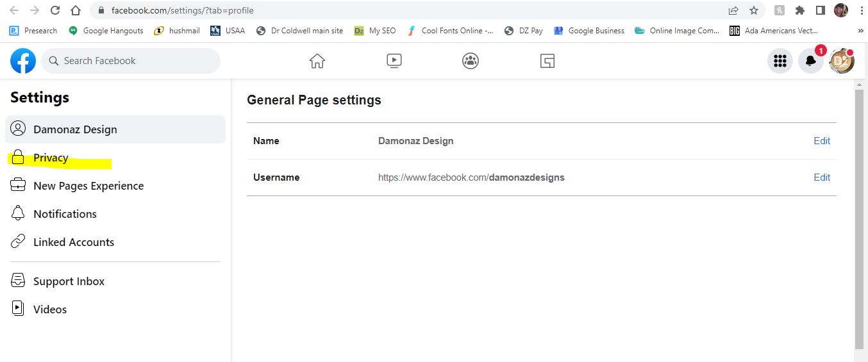Click the browser home icon
This screenshot has width=868, height=362.
point(76,10)
